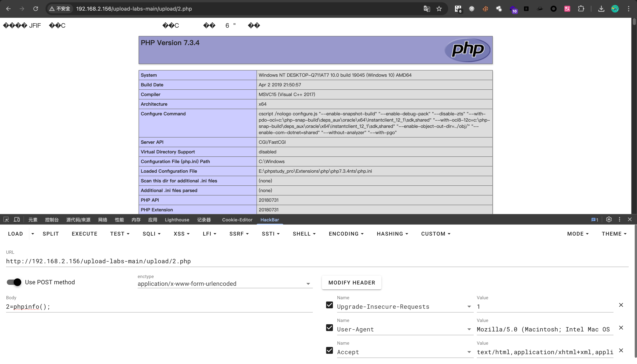Click into the Body input field
This screenshot has width=637, height=364.
point(159,307)
